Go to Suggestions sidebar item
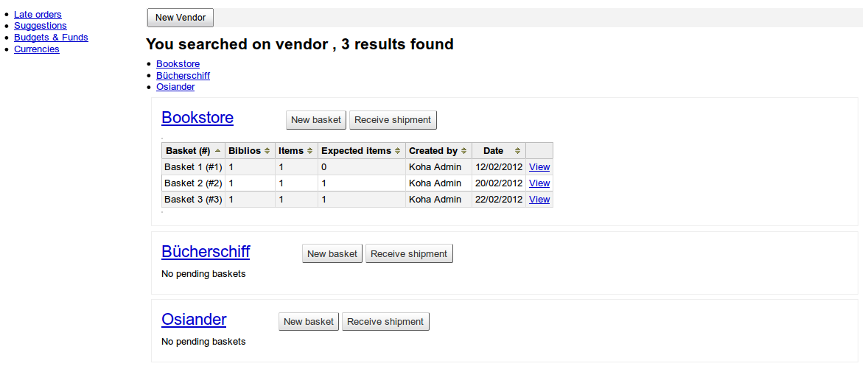 [41, 26]
